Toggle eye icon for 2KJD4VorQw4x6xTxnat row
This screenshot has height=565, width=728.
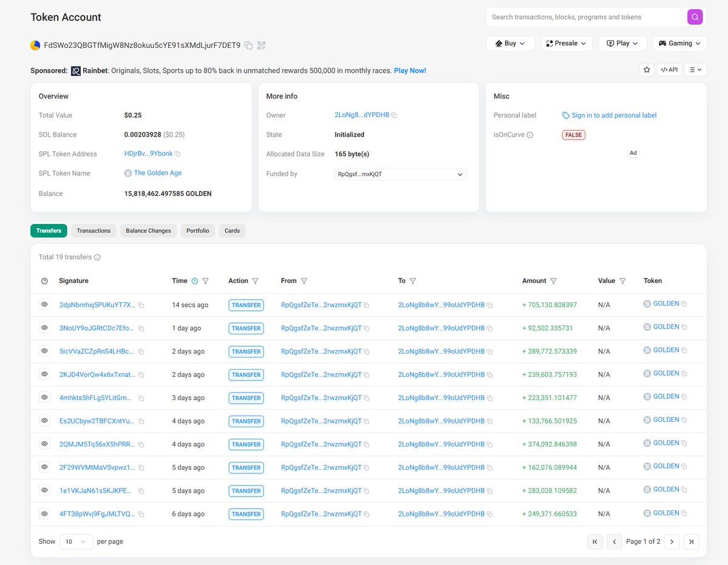pyautogui.click(x=44, y=374)
